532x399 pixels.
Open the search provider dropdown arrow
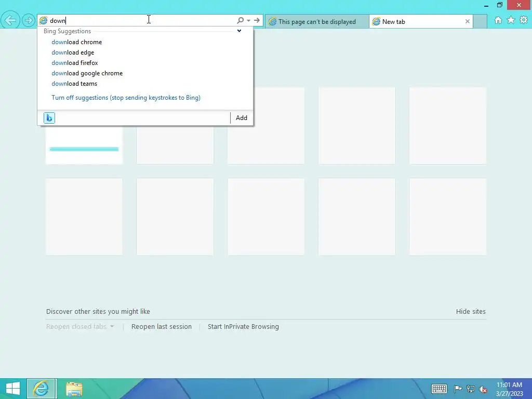pyautogui.click(x=249, y=20)
